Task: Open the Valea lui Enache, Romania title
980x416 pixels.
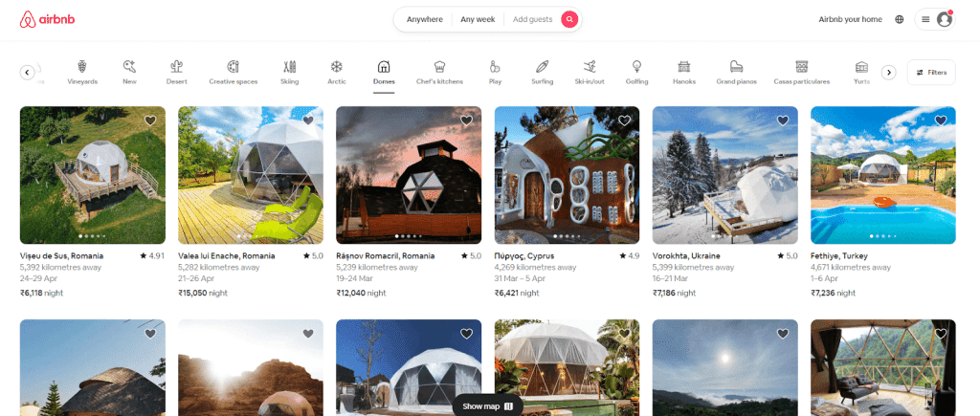Action: tap(226, 256)
